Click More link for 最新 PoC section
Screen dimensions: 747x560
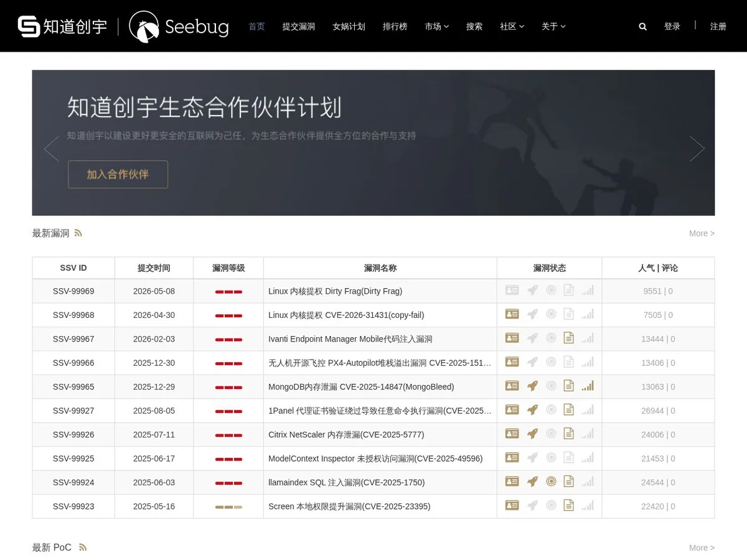(702, 548)
